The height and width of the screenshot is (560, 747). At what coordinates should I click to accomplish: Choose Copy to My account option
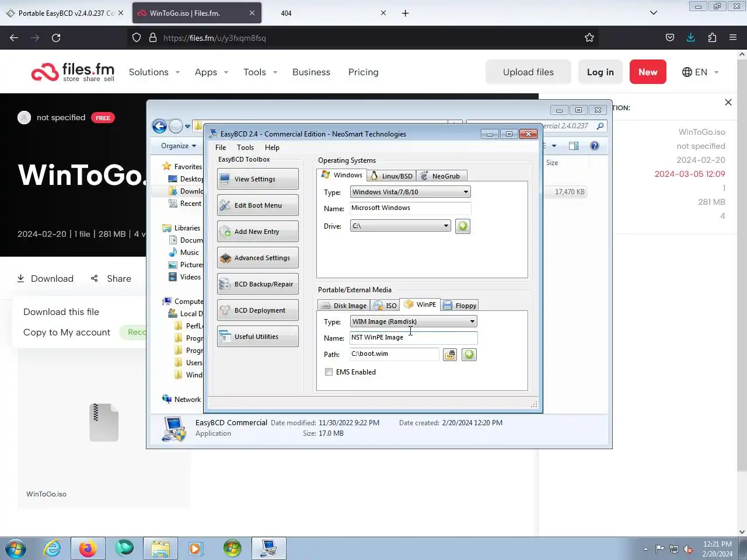67,332
